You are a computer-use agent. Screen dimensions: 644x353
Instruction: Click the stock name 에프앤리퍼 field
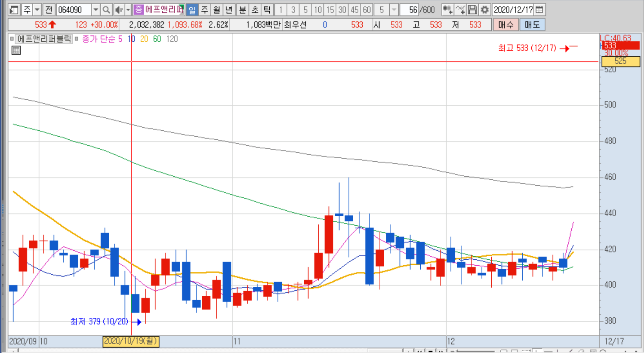point(164,9)
